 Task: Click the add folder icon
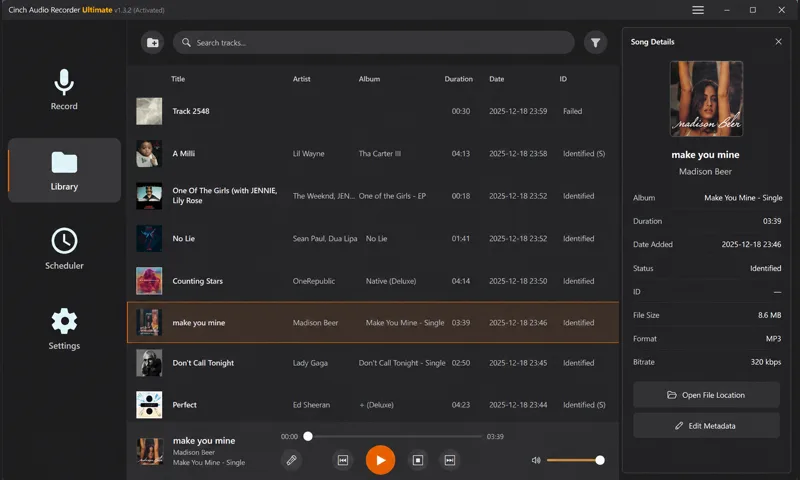153,43
